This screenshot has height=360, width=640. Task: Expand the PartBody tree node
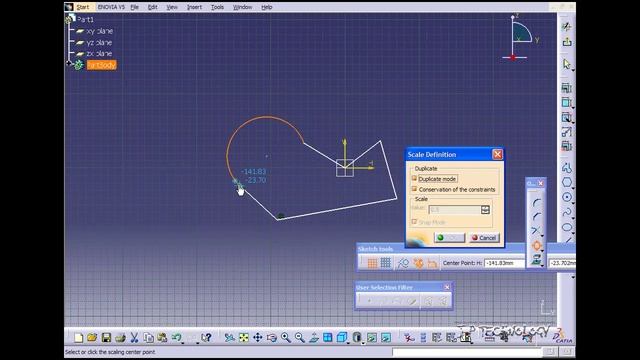point(69,64)
